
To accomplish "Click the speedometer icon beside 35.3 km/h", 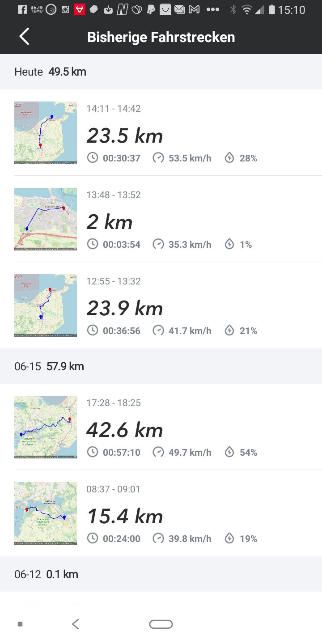I will coord(158,244).
